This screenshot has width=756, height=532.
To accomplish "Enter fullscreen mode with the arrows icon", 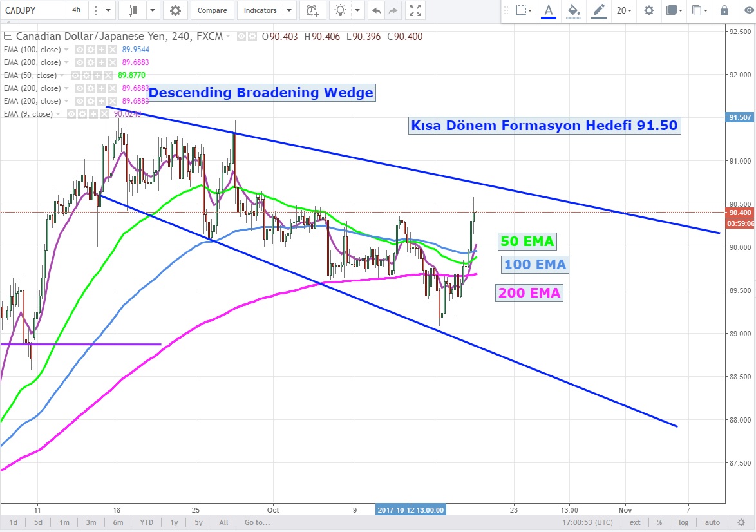I will pyautogui.click(x=415, y=10).
